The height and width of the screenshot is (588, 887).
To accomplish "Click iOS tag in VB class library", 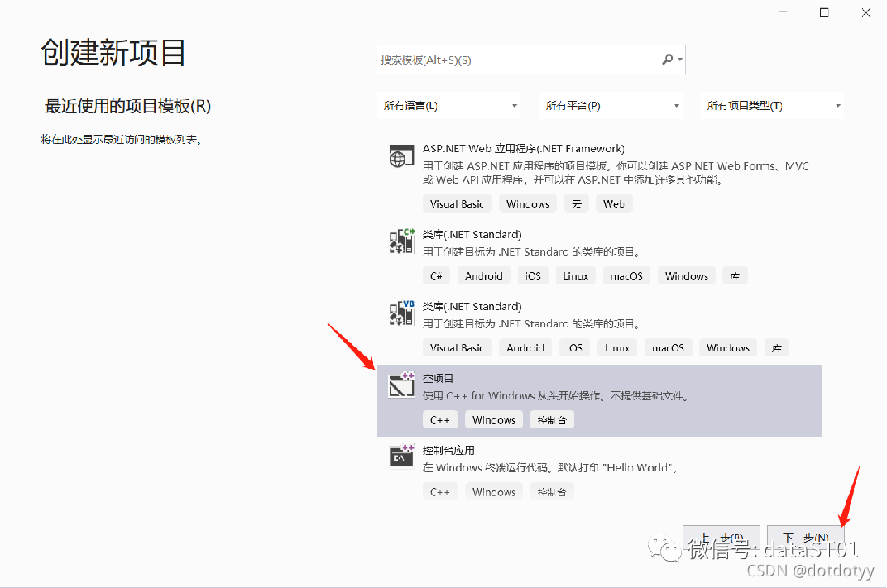I will [x=574, y=347].
